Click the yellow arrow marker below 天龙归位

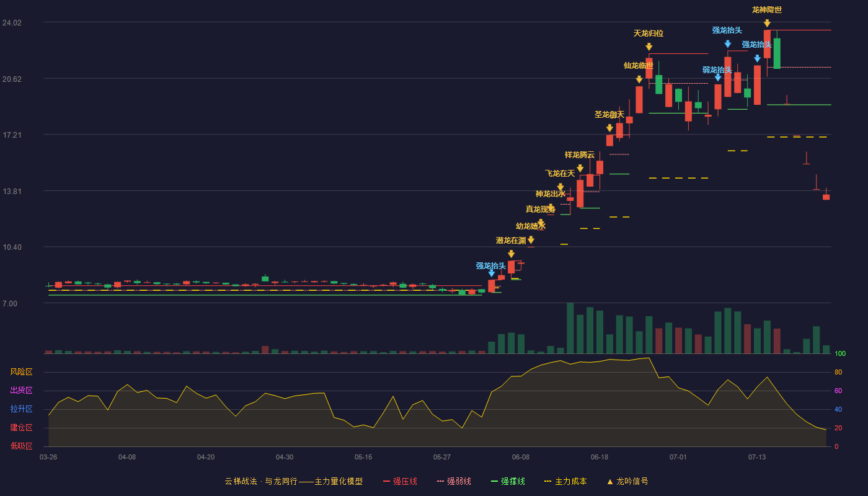tap(649, 46)
